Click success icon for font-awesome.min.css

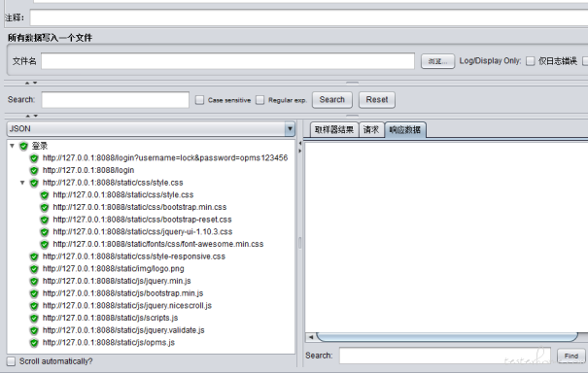pos(45,245)
